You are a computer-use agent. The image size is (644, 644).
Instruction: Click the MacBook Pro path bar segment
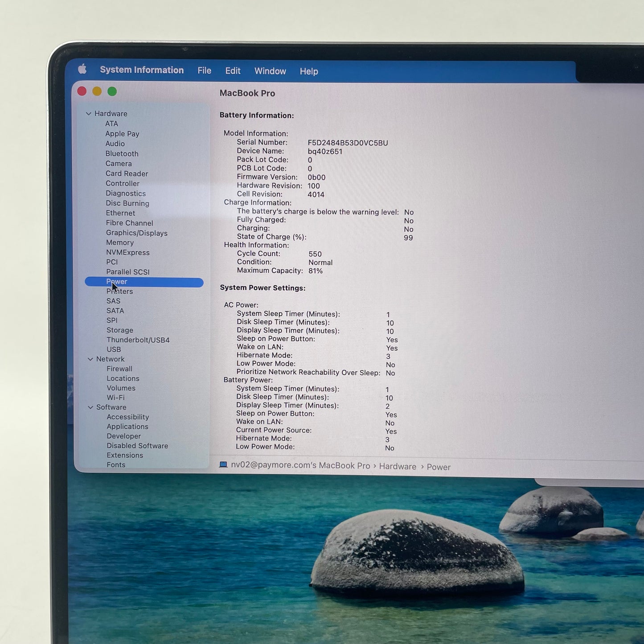[x=300, y=465]
